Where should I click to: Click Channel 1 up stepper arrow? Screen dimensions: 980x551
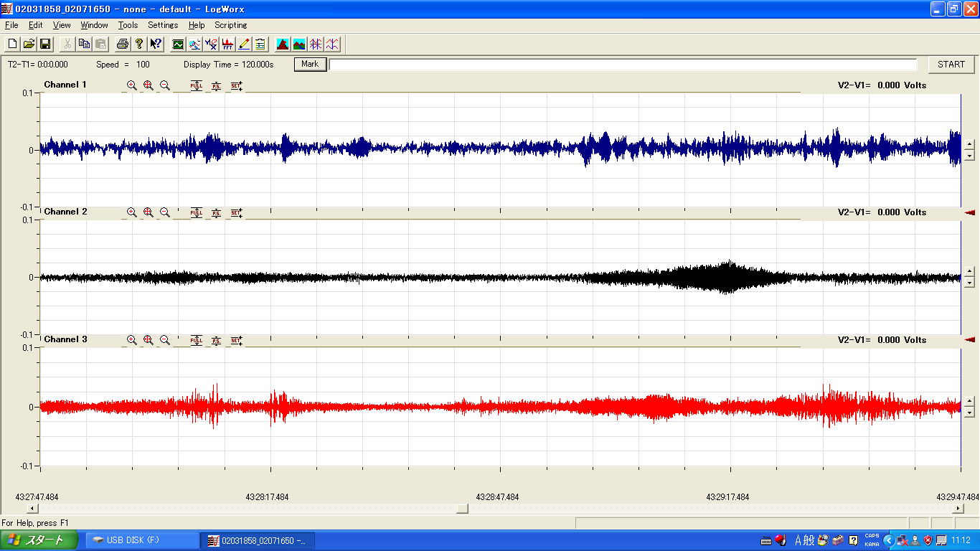coord(969,143)
